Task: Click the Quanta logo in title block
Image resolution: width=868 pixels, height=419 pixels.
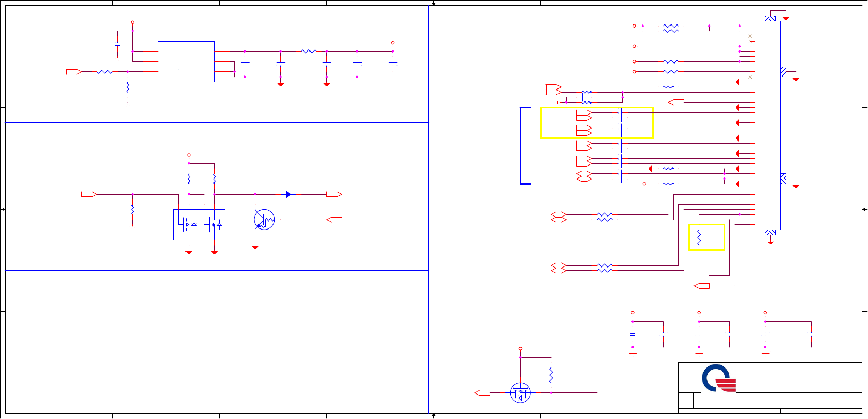Action: [719, 378]
